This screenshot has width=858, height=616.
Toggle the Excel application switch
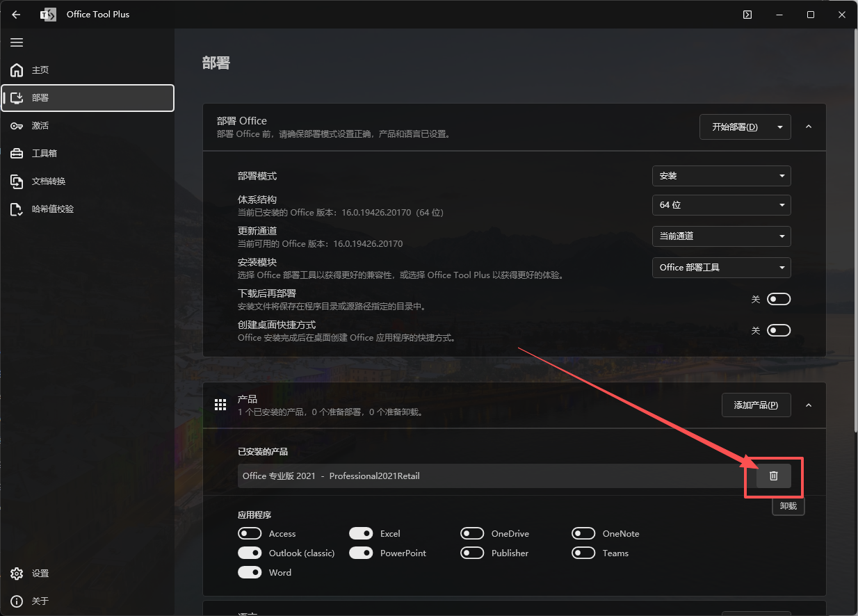click(x=361, y=534)
